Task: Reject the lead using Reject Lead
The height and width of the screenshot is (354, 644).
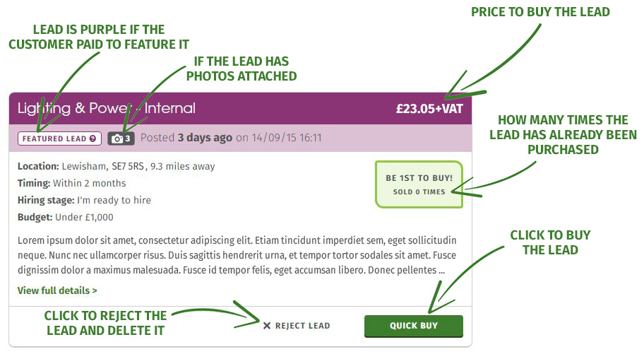Action: point(297,326)
